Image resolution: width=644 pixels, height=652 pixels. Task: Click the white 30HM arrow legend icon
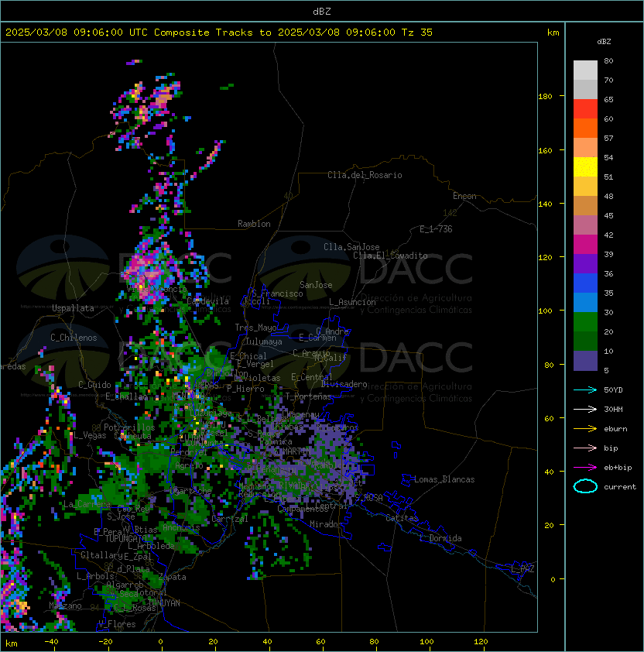585,409
